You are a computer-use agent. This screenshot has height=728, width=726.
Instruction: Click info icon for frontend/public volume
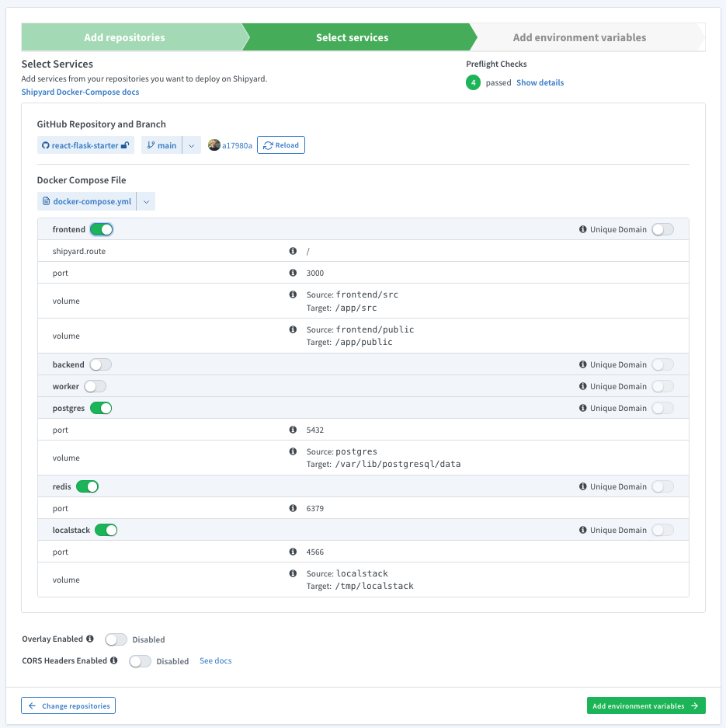(x=293, y=329)
